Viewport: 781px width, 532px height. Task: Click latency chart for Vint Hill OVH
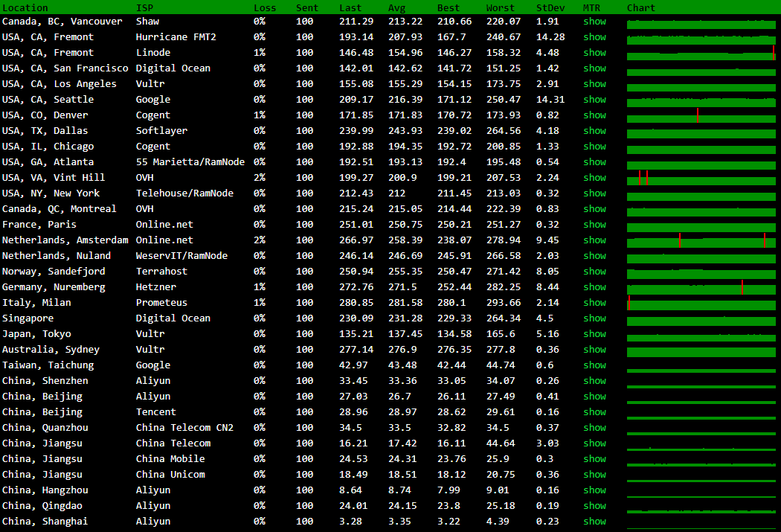click(701, 179)
